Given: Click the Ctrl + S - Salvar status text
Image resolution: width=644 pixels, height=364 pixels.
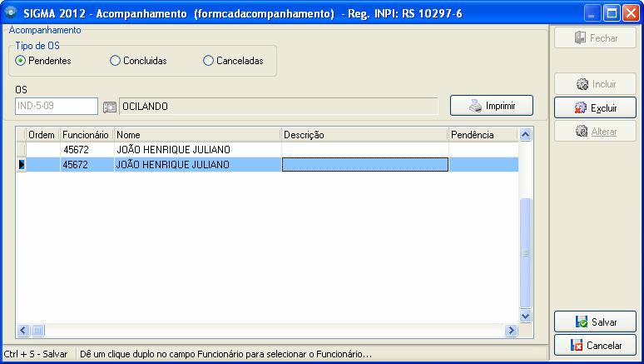Looking at the screenshot, I should [36, 354].
